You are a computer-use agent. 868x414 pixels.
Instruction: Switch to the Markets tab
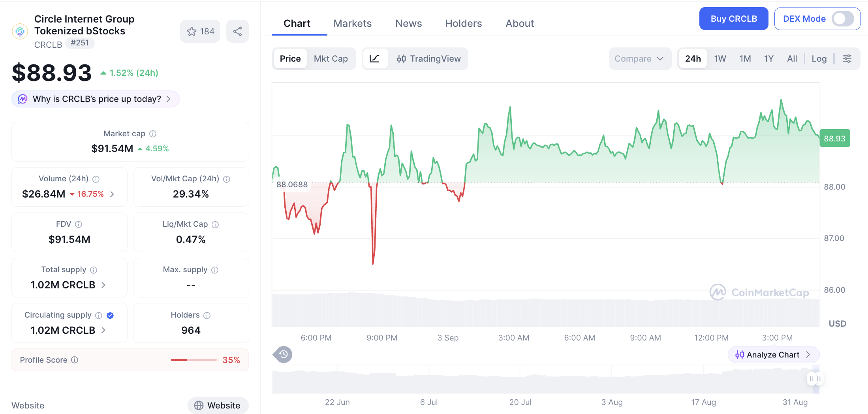pyautogui.click(x=353, y=23)
